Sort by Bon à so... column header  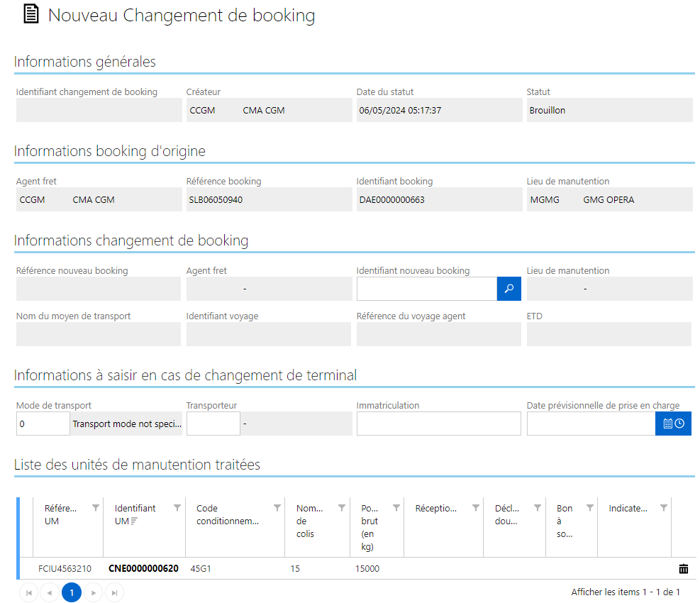[565, 521]
